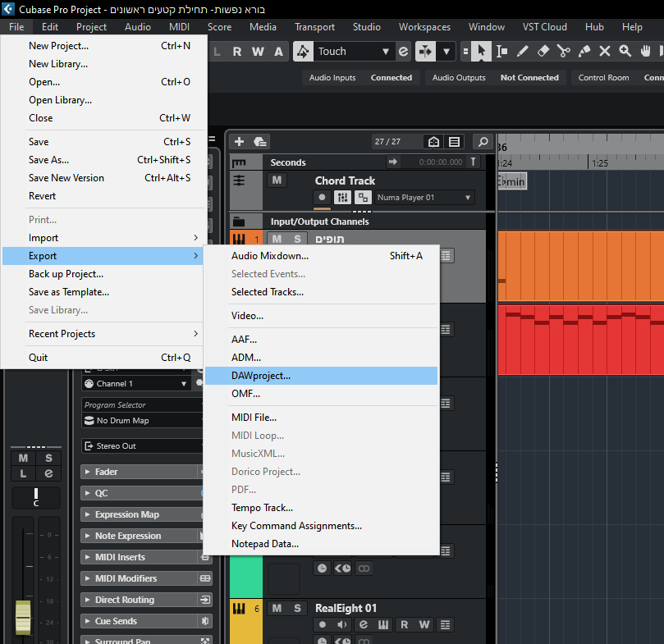Choose MIDI File... export option
This screenshot has width=664, height=644.
click(322, 418)
